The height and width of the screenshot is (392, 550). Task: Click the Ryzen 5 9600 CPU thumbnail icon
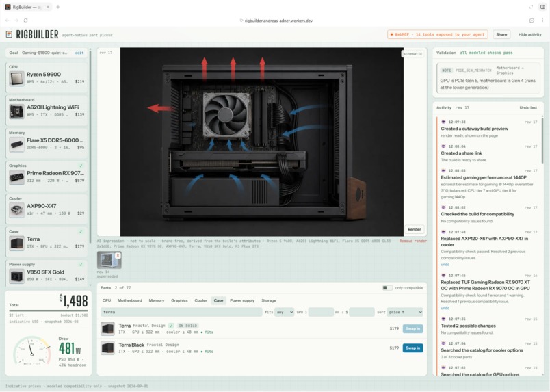pos(16,78)
